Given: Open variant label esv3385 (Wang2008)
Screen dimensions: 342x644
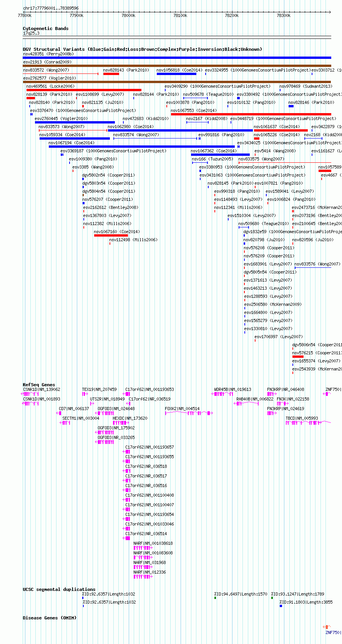Looking at the screenshot, I should [93, 167].
